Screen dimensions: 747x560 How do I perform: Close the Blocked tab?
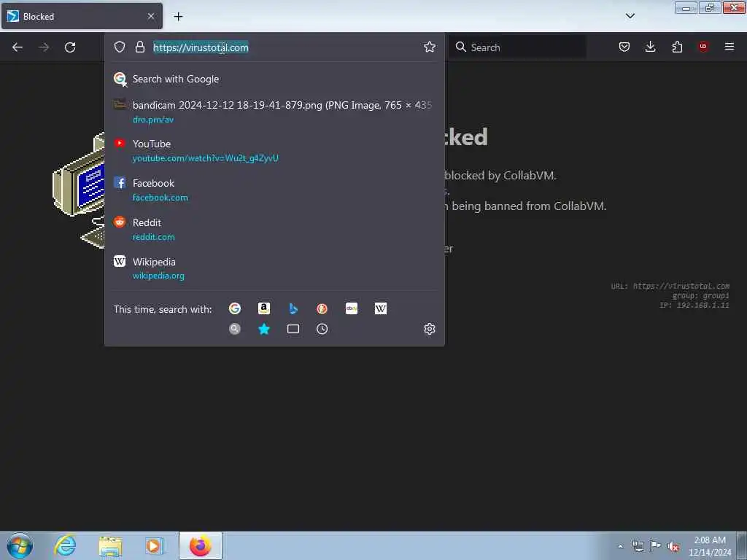click(151, 16)
